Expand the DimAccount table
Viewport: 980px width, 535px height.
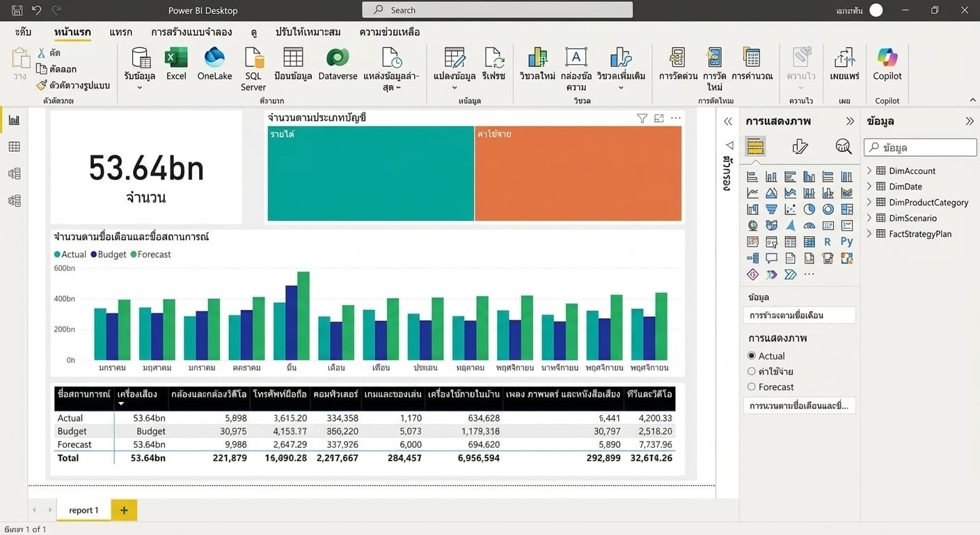[869, 171]
